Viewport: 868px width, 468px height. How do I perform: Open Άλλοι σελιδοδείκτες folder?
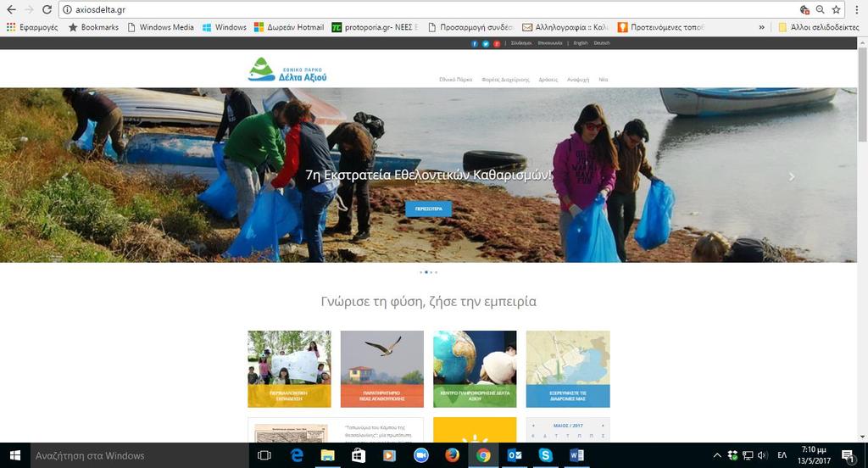(x=819, y=26)
